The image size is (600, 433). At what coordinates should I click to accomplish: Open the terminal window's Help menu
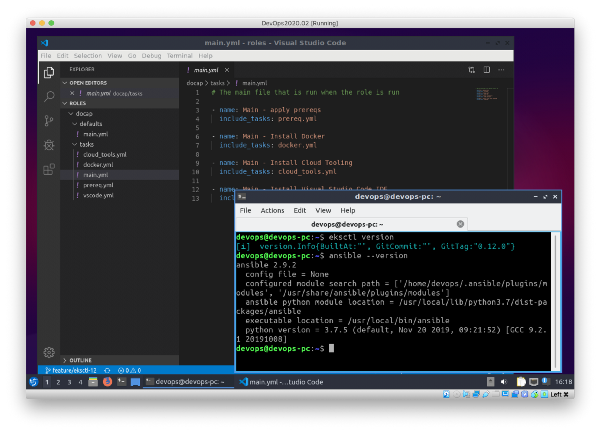(x=348, y=210)
